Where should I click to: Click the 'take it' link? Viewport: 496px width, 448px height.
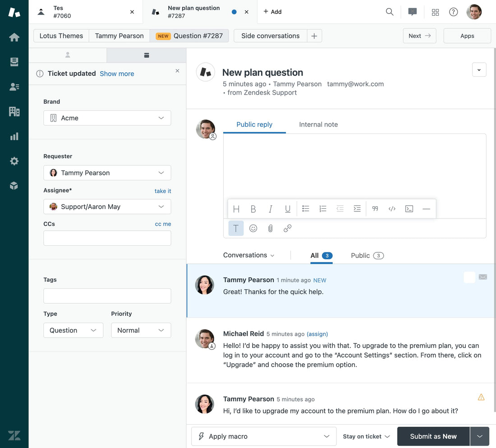(x=163, y=191)
